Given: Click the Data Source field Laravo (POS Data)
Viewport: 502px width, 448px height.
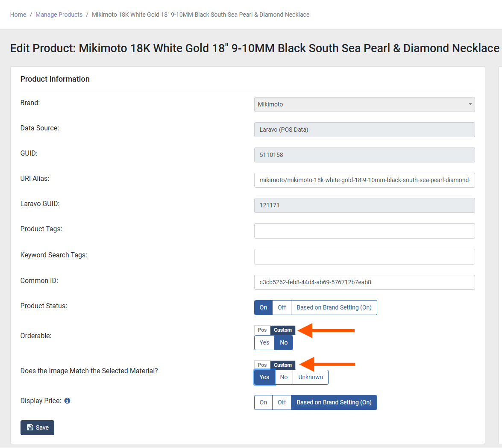Looking at the screenshot, I should (364, 130).
